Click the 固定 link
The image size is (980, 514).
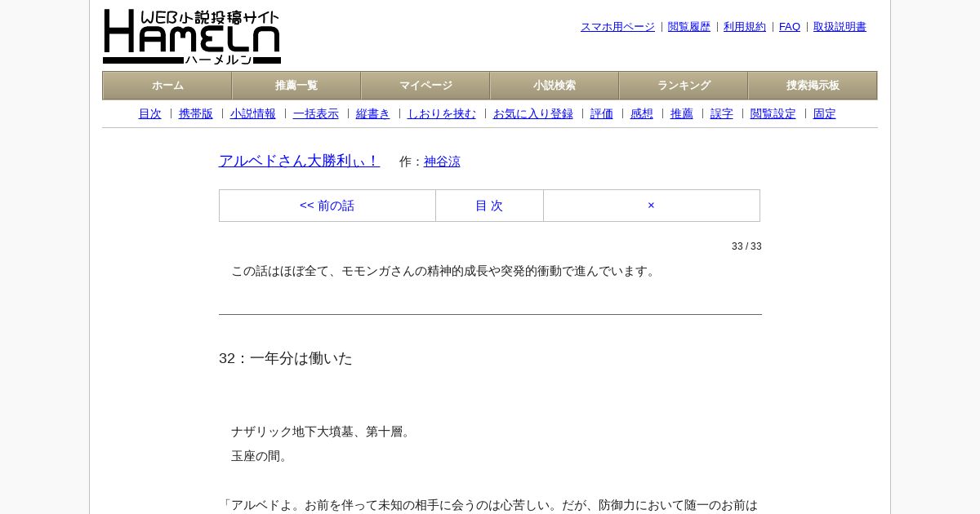825,113
